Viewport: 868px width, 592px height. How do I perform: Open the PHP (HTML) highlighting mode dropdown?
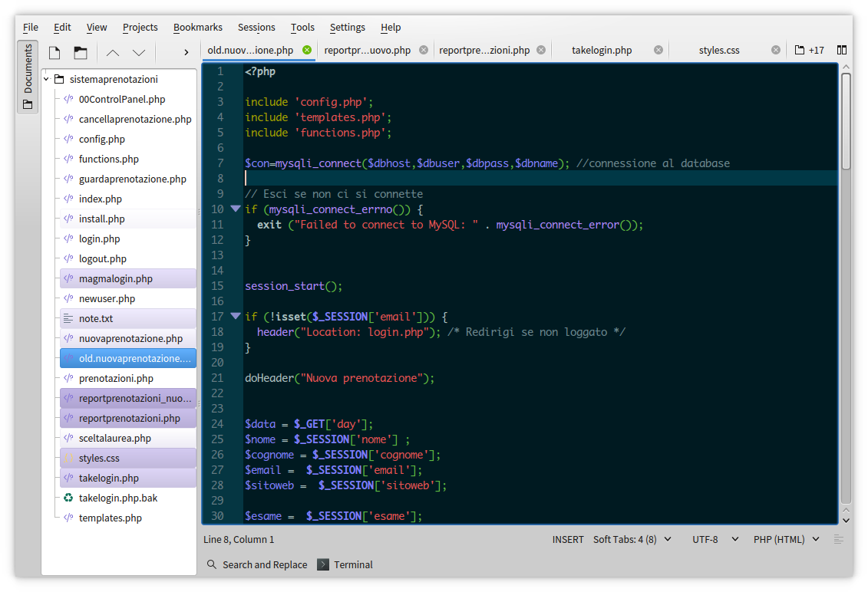tap(786, 539)
